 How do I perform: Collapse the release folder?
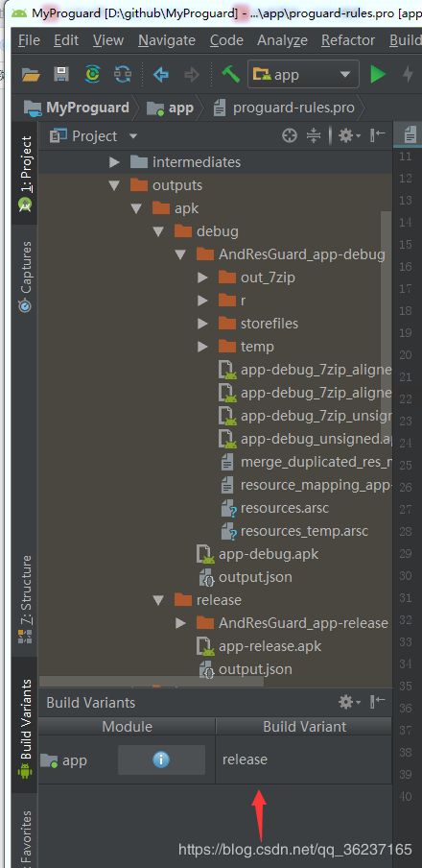click(159, 600)
